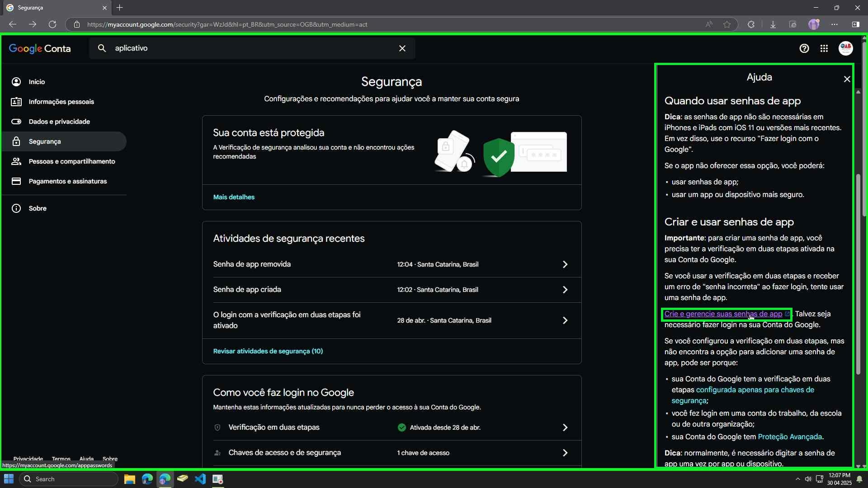Open login verificação em duas etapas activity

pyautogui.click(x=392, y=320)
